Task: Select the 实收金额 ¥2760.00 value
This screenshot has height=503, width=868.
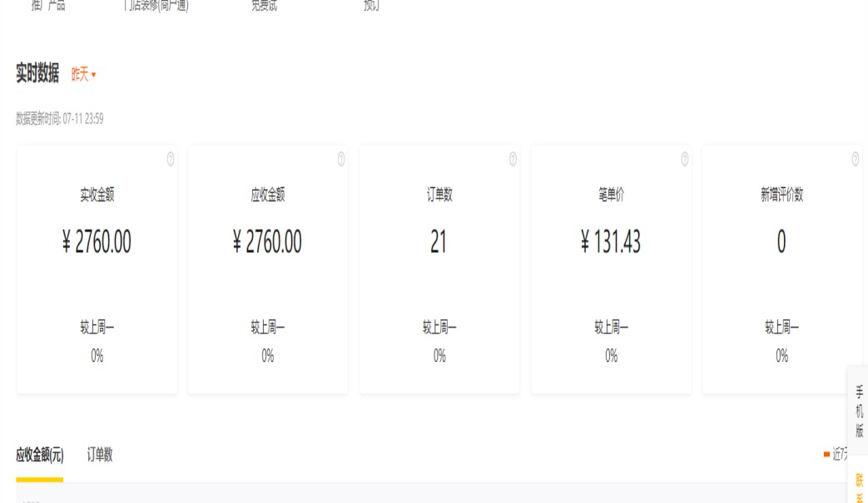Action: pos(97,242)
